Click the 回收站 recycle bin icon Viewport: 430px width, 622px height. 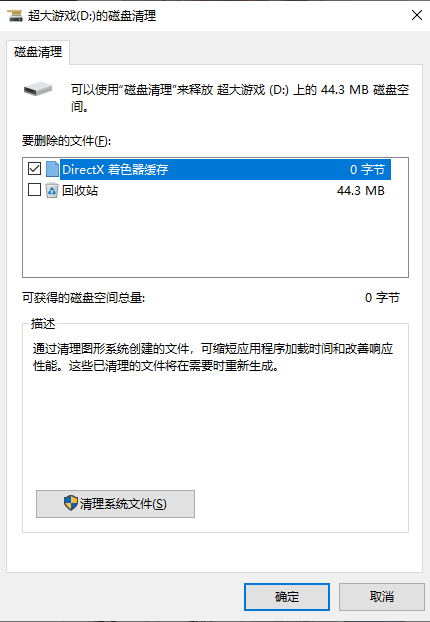pyautogui.click(x=52, y=190)
